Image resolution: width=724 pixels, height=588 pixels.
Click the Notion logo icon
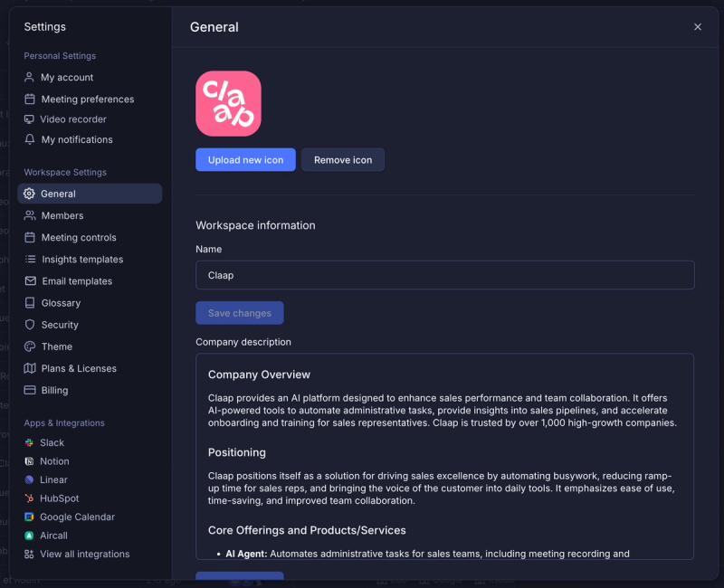click(29, 461)
